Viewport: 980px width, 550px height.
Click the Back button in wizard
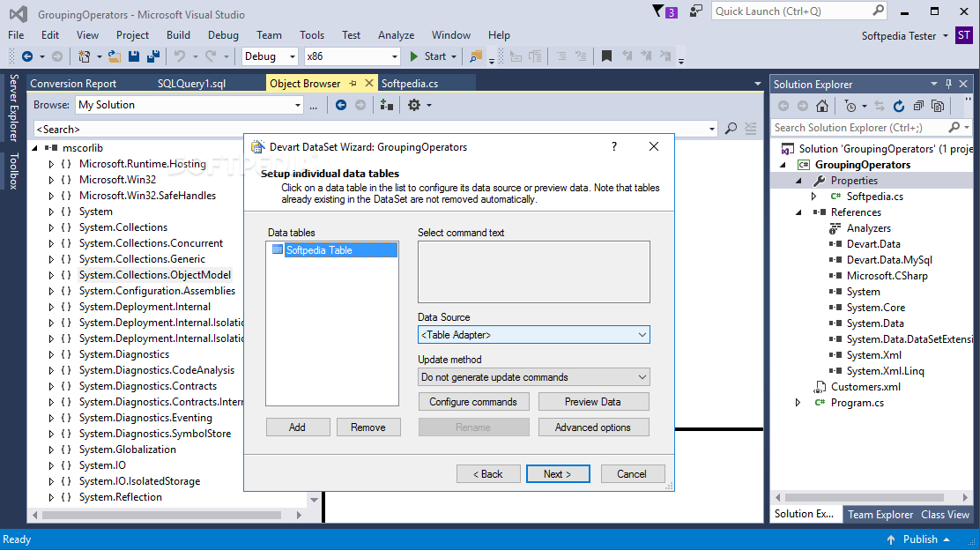point(488,473)
